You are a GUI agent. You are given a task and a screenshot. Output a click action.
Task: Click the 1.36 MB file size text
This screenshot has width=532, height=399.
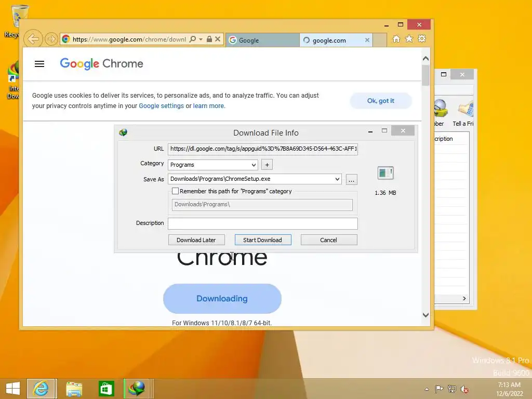coord(385,193)
